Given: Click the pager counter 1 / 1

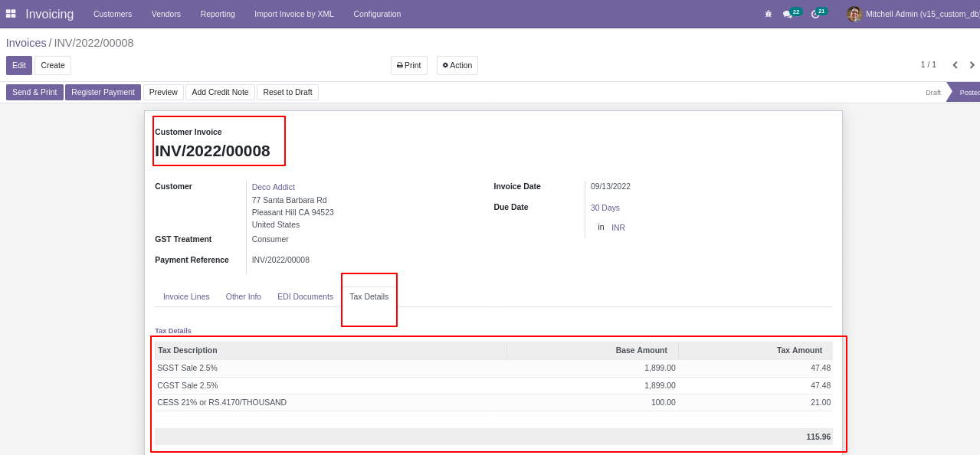Looking at the screenshot, I should click(x=929, y=65).
